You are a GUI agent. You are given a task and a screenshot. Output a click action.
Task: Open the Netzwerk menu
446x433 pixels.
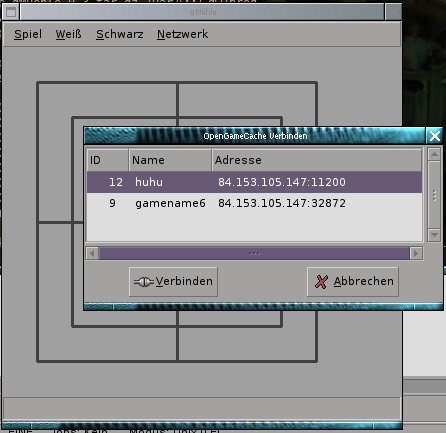182,34
